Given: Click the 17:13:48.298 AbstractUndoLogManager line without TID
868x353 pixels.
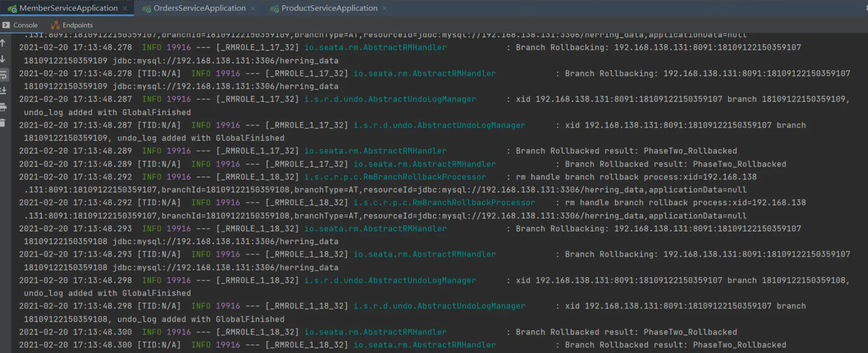Looking at the screenshot, I should coord(434,280).
